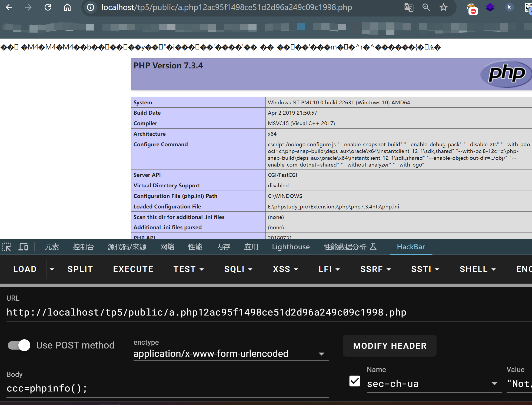532x405 pixels.
Task: Click the zoom magnifier icon
Action: tap(426, 7)
